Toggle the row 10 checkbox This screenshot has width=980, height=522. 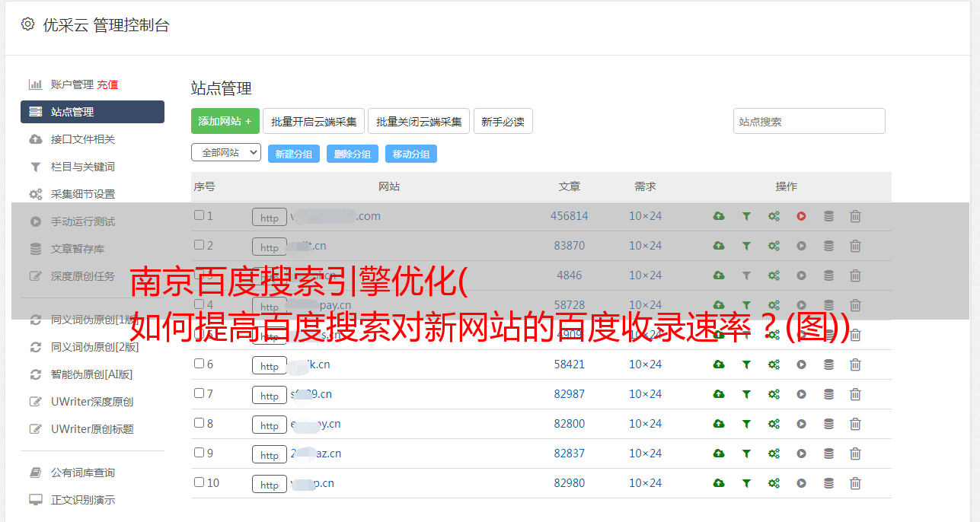tap(199, 482)
